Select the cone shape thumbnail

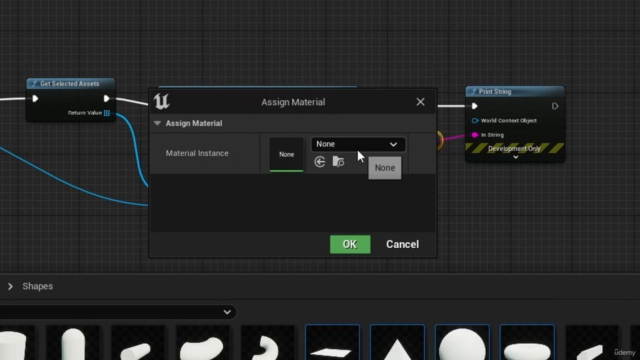click(x=397, y=342)
